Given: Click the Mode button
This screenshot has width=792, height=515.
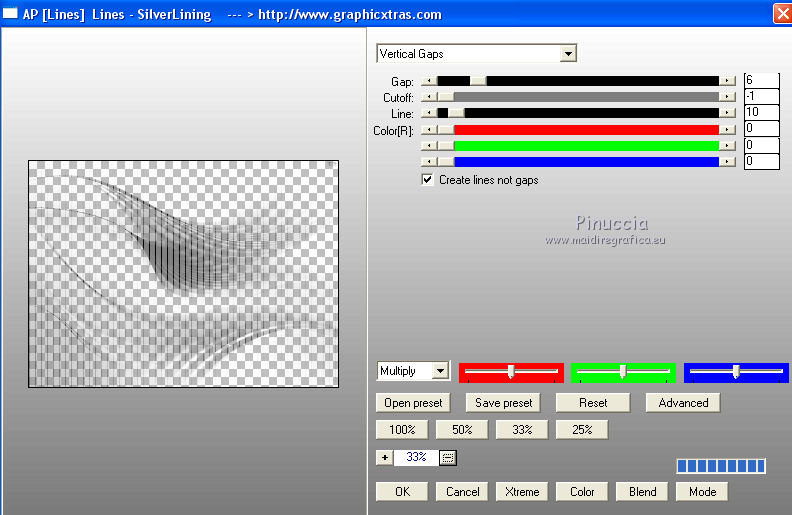Looking at the screenshot, I should (702, 492).
